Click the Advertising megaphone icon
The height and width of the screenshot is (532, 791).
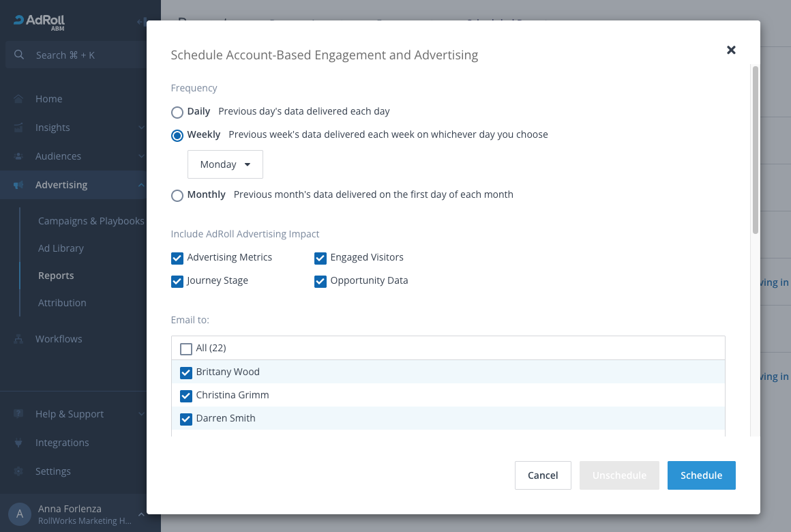19,185
